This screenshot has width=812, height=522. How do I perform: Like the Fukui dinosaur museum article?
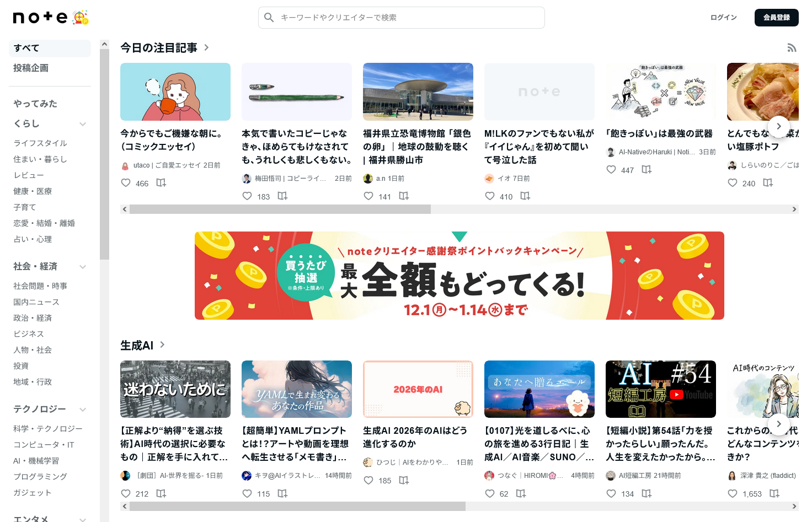pyautogui.click(x=368, y=196)
